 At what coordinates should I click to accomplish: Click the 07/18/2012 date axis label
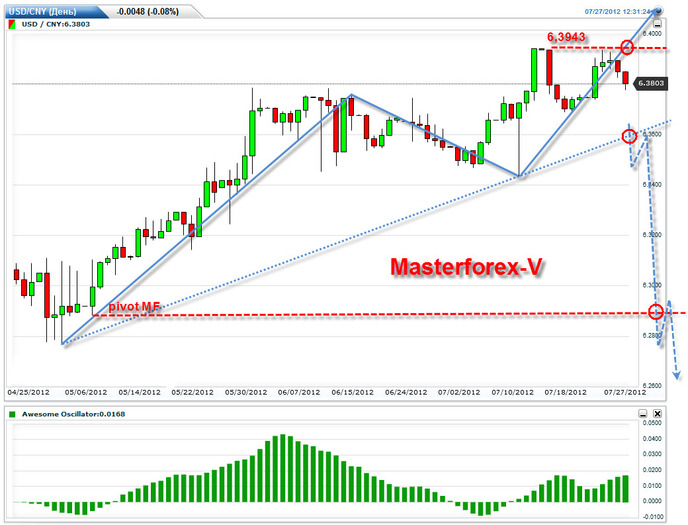[x=566, y=392]
